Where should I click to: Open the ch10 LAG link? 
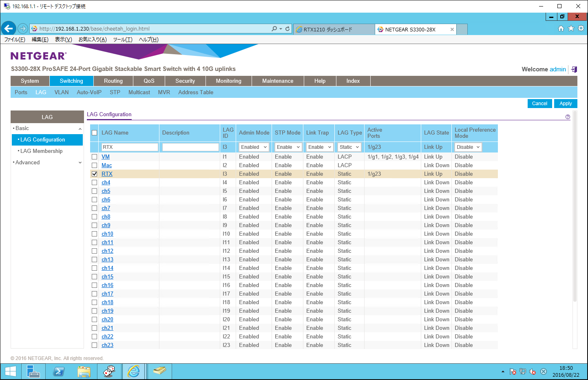(107, 234)
